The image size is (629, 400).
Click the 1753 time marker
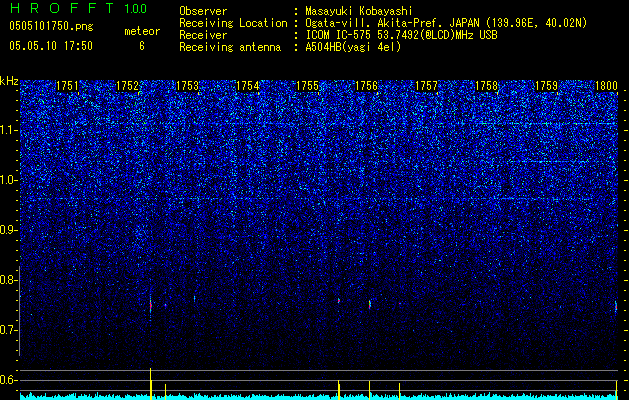[x=187, y=86]
